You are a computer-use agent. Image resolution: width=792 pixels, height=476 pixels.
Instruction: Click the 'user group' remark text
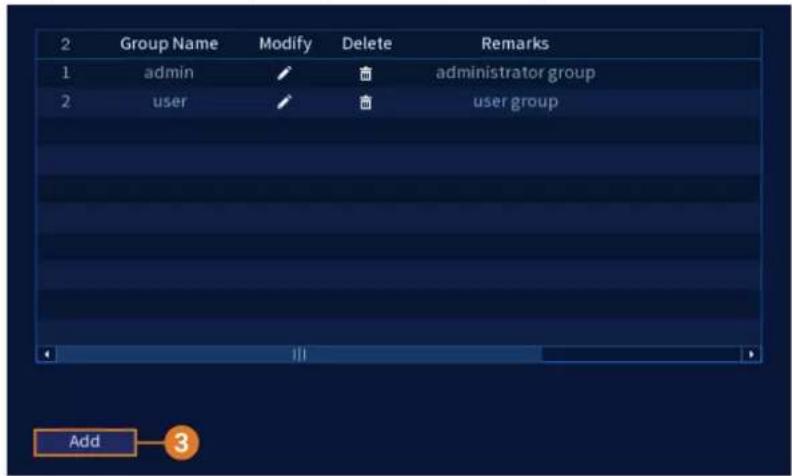click(515, 102)
